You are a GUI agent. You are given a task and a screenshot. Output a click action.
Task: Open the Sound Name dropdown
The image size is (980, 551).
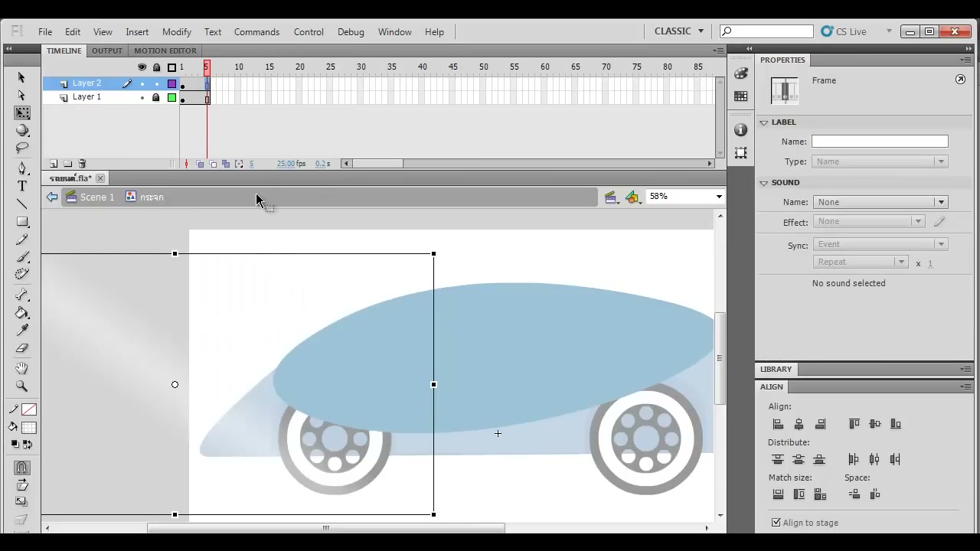point(880,202)
